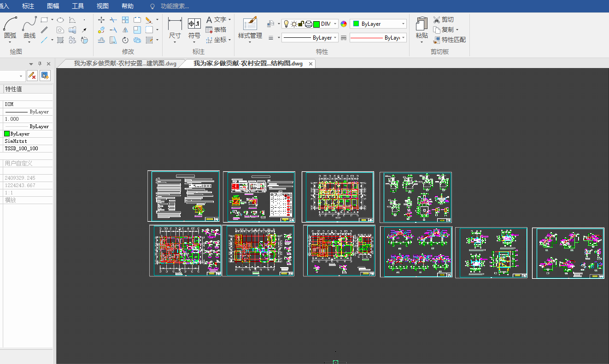Image resolution: width=609 pixels, height=364 pixels.
Task: Choose the ellipse drawing tool
Action: [x=60, y=20]
